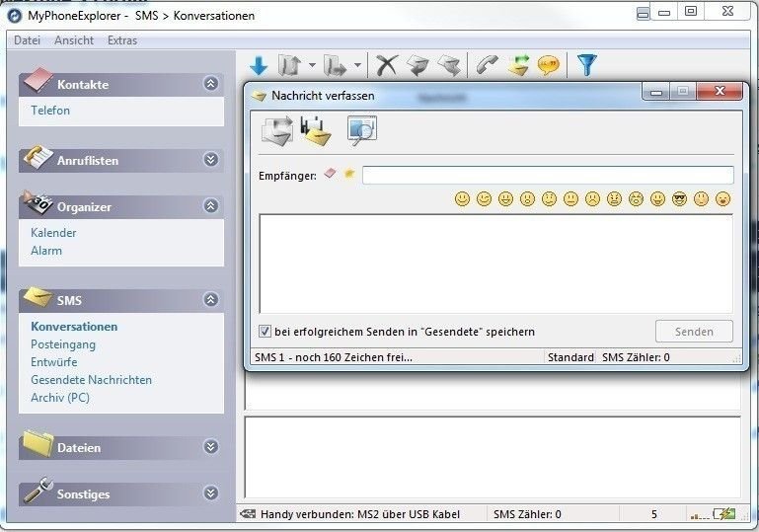Open the Datei menu
Viewport: 759px width, 532px height.
(27, 40)
